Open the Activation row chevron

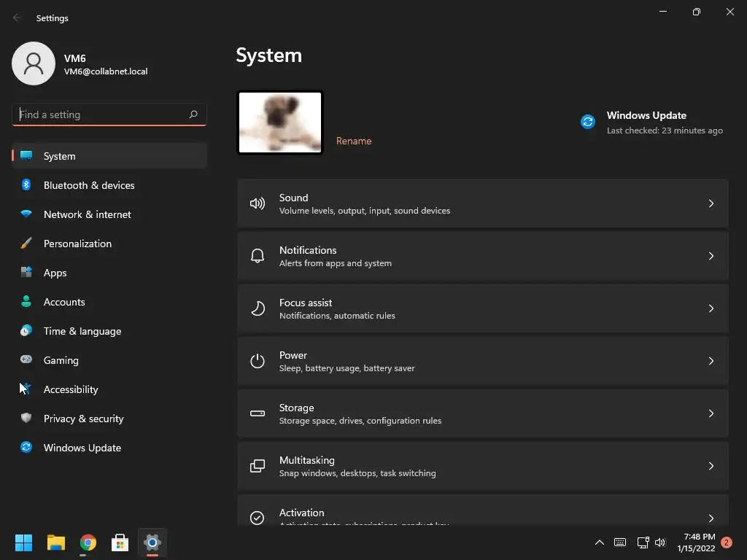tap(711, 518)
